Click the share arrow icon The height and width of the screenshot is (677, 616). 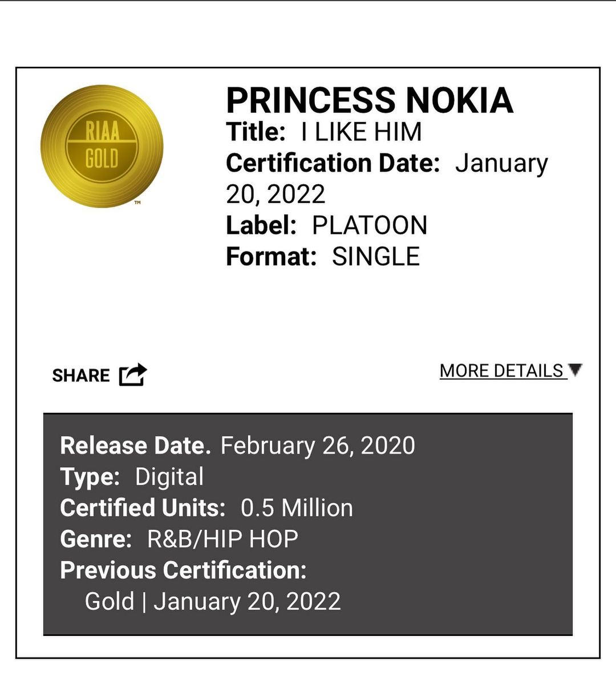tap(133, 375)
